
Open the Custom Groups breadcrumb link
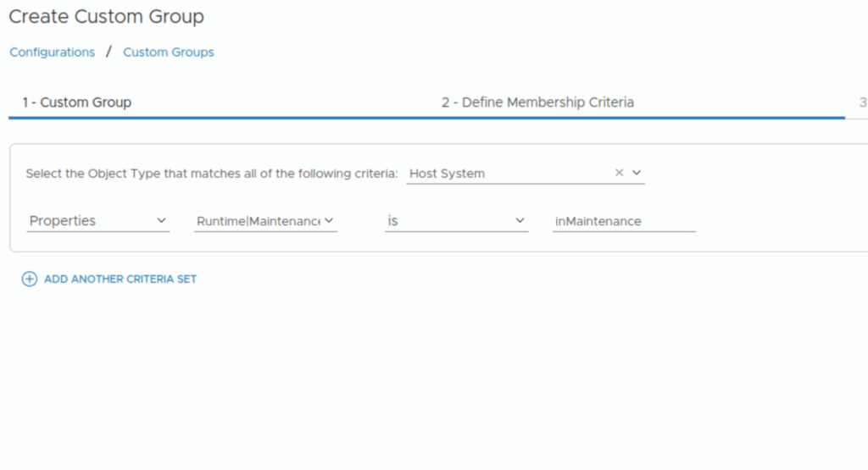169,53
